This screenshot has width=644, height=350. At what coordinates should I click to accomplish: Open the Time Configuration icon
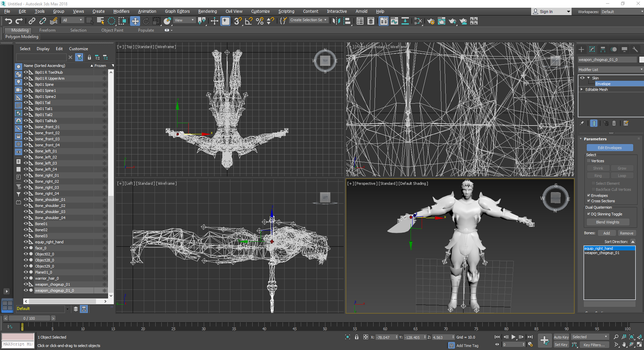point(530,344)
